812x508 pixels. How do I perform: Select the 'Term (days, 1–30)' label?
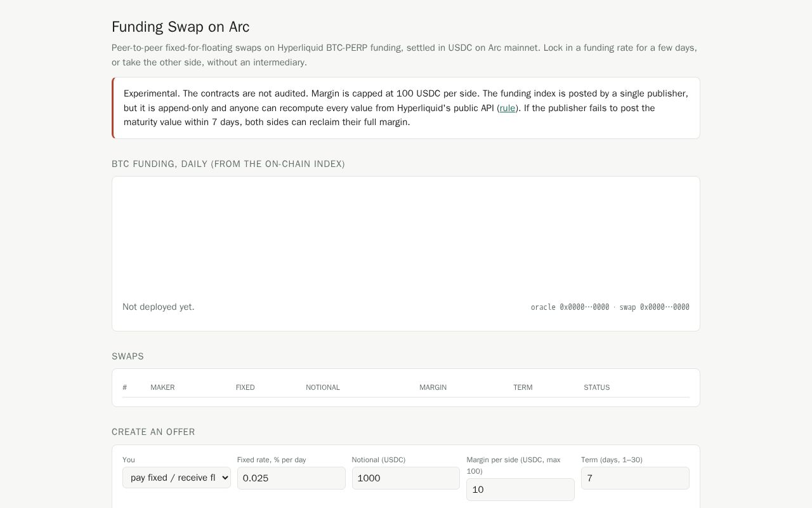(x=612, y=460)
